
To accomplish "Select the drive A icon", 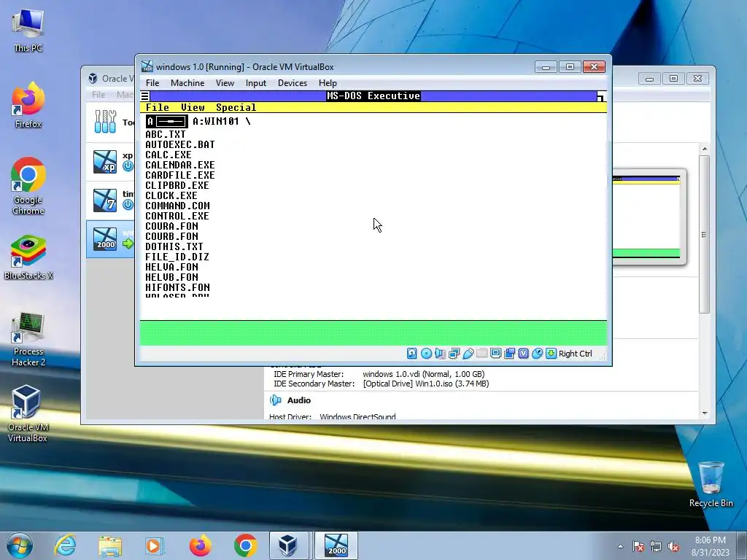I will tap(167, 122).
